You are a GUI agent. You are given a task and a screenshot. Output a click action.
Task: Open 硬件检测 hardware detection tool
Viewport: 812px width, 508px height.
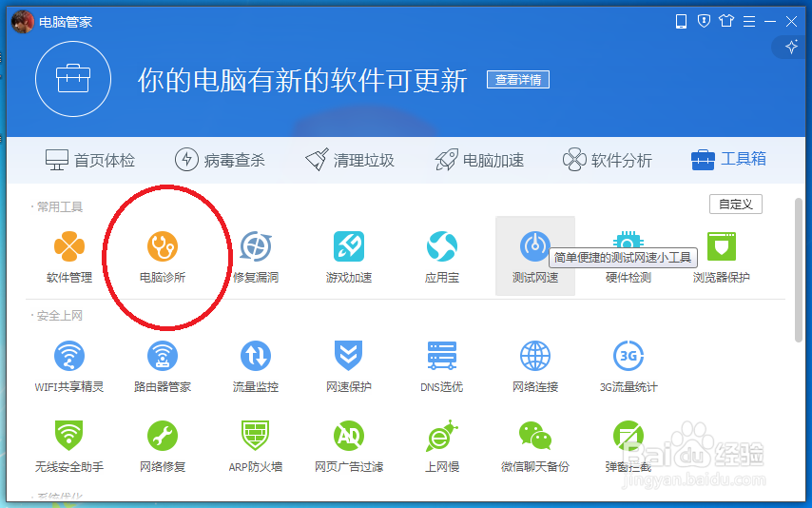pyautogui.click(x=628, y=257)
